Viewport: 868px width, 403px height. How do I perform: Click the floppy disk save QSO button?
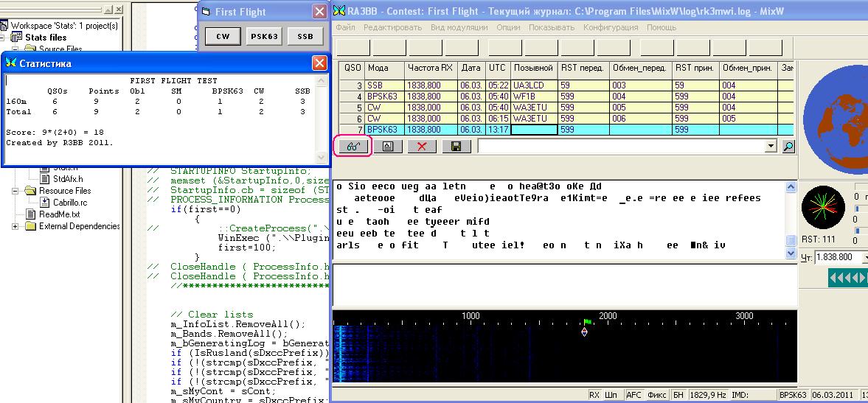tap(456, 146)
